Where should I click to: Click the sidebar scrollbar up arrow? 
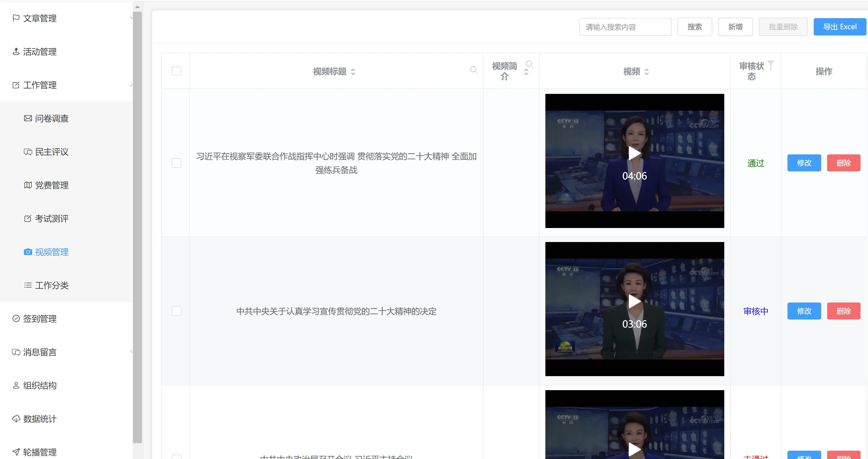pos(137,6)
